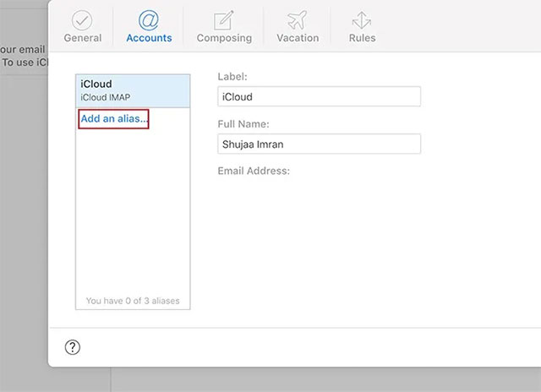This screenshot has height=392, width=541.
Task: Switch to the General tab label
Action: click(x=83, y=38)
